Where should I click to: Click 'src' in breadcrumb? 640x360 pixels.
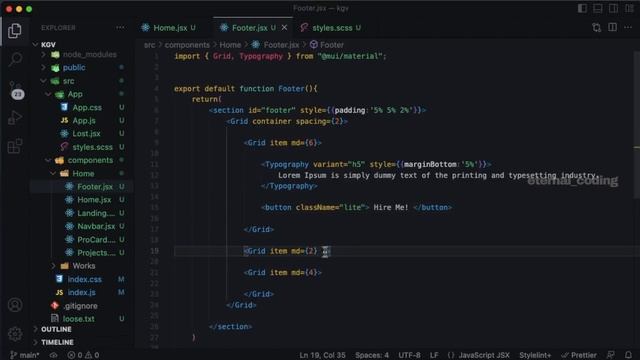[149, 45]
